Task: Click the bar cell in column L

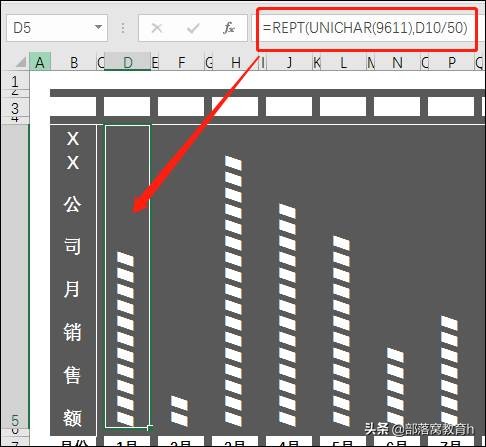Action: click(x=343, y=276)
